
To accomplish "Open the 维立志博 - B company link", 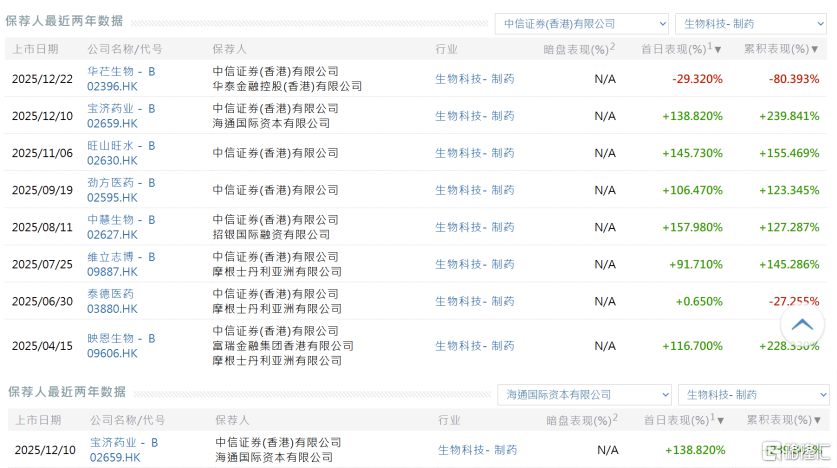I will pyautogui.click(x=121, y=257).
